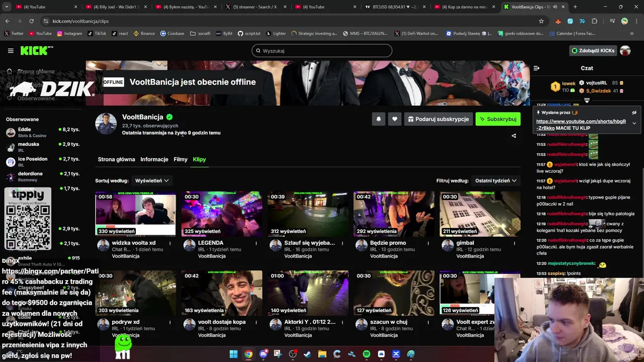Image resolution: width=644 pixels, height=362 pixels.
Task: Select the Klipy tab
Action: coord(199,159)
